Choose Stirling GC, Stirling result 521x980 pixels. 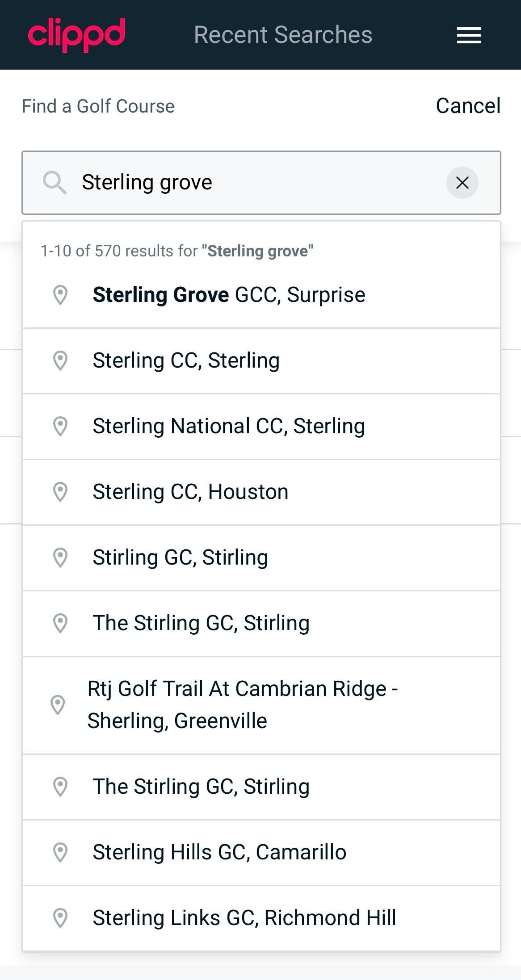[180, 557]
